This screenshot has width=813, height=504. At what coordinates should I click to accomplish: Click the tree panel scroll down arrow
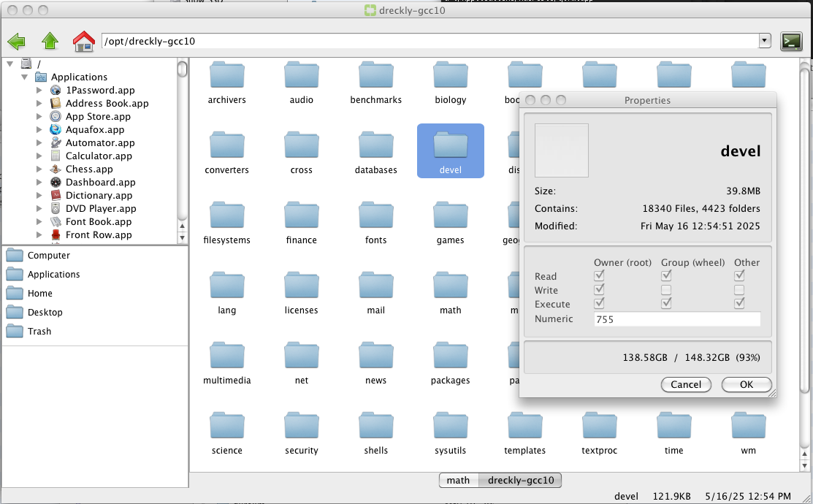pyautogui.click(x=182, y=237)
